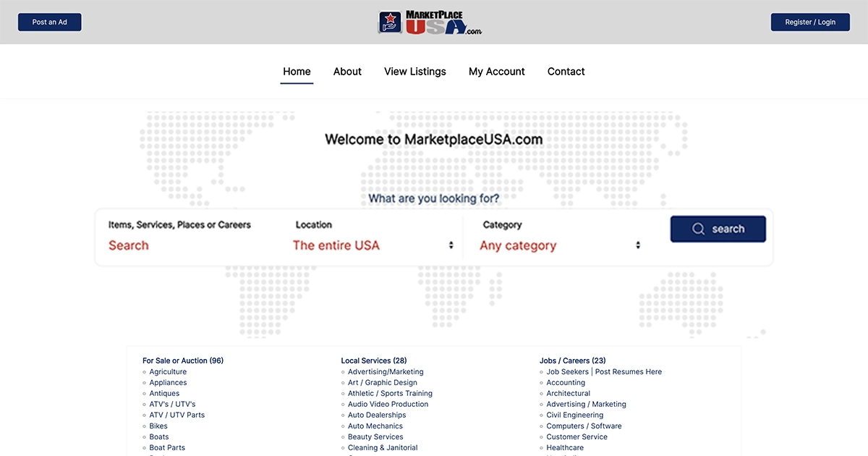868x456 pixels.
Task: Open the Beauty Services link
Action: (x=375, y=437)
